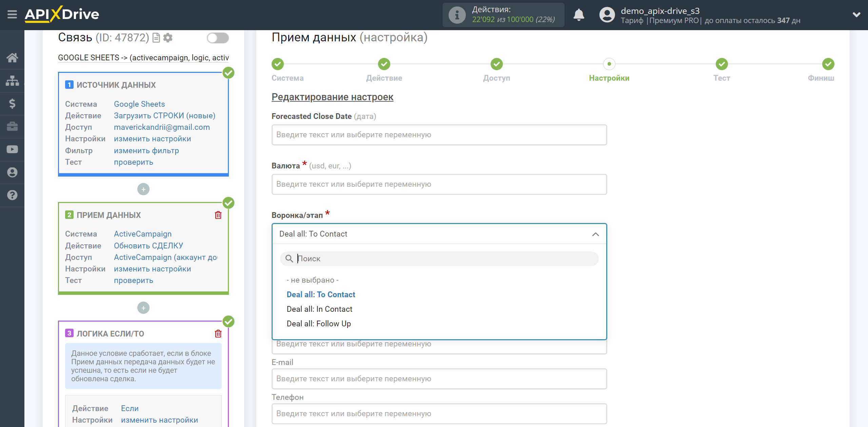
Task: Open the connection notes document icon
Action: [x=156, y=38]
